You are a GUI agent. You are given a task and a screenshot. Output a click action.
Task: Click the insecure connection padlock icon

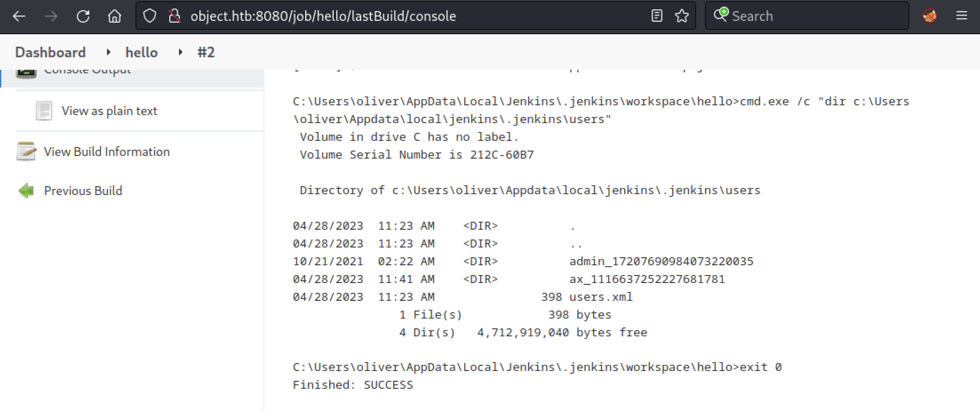[x=175, y=16]
